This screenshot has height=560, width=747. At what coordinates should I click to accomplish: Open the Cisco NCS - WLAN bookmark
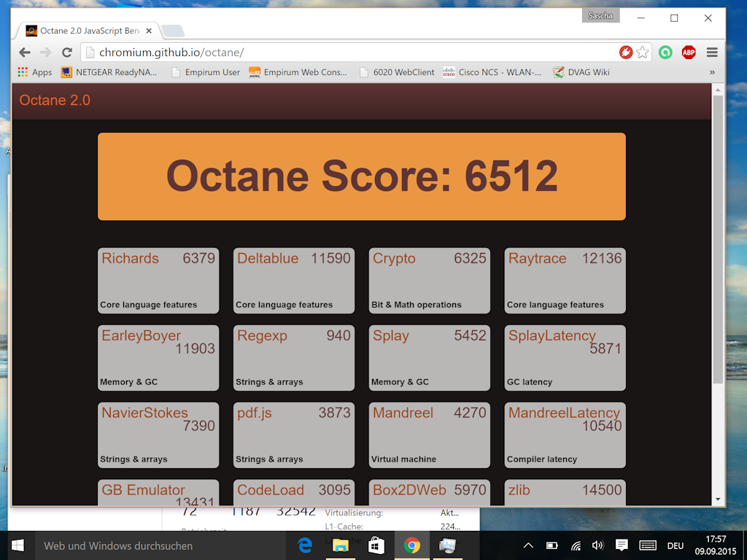[x=492, y=72]
